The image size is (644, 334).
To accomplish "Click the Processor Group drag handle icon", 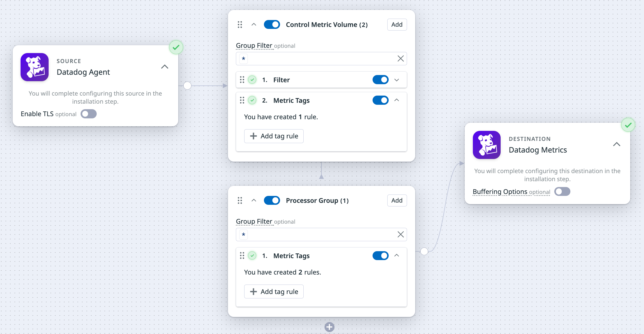I will point(240,200).
